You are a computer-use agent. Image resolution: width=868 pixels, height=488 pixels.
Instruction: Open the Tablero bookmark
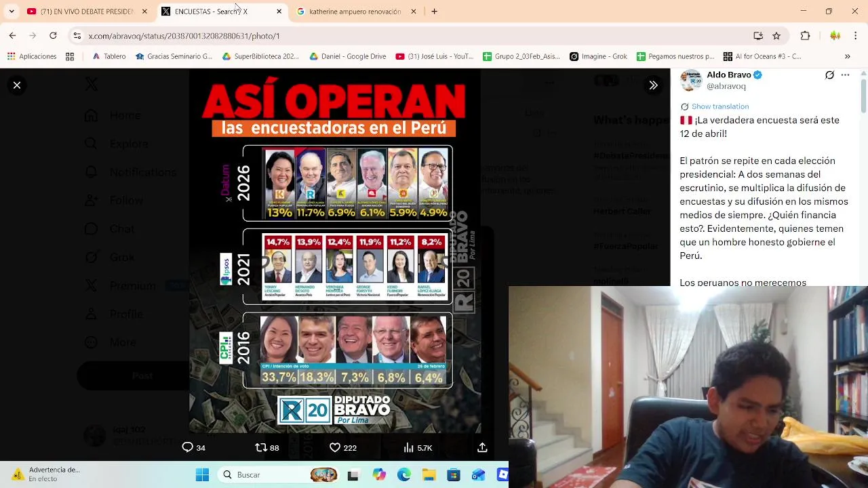tap(109, 56)
